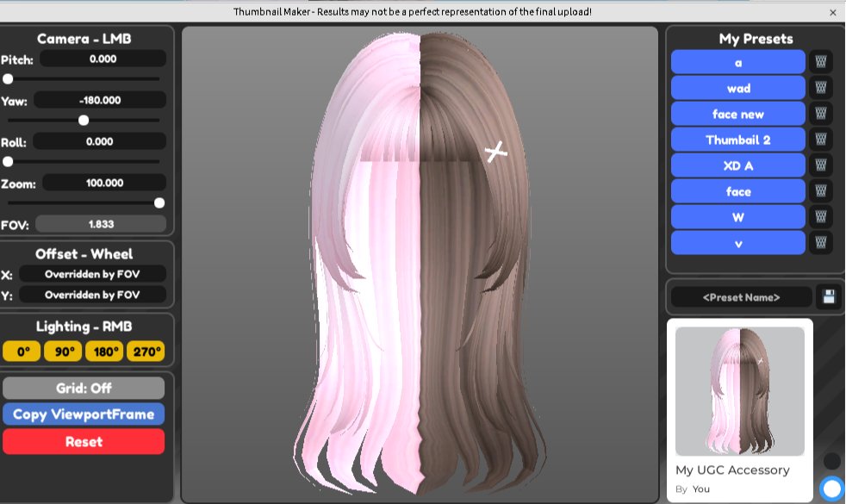This screenshot has height=504, width=846.
Task: Delete the "a" preset with trash icon
Action: (821, 61)
